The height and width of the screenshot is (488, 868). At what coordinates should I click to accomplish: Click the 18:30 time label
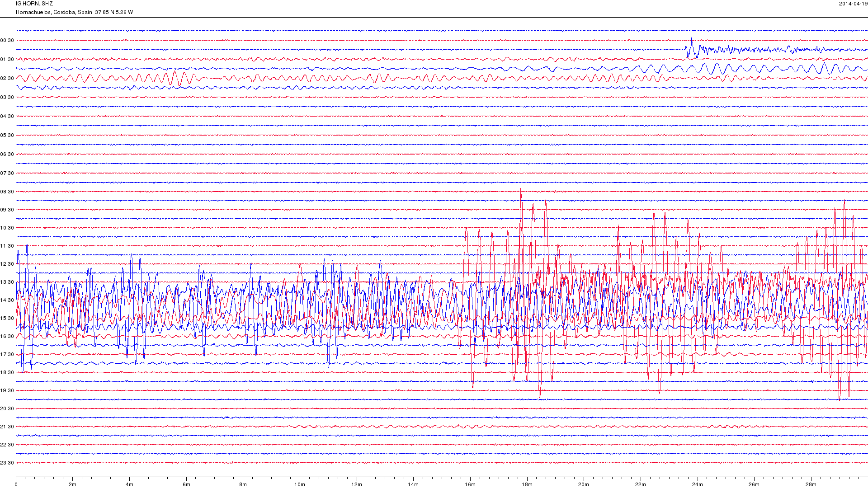tap(7, 372)
